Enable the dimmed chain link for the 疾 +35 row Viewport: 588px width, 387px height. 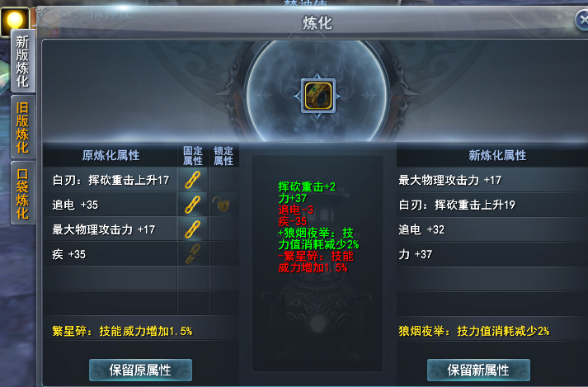tap(192, 254)
